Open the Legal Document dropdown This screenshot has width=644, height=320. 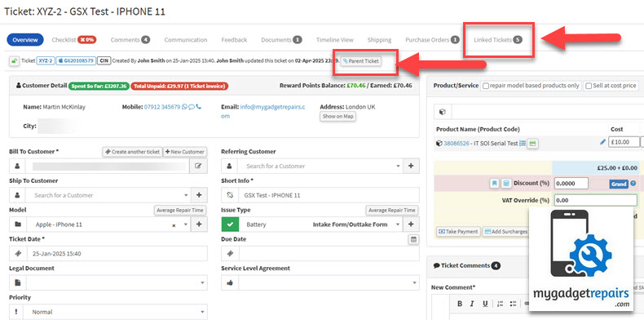tap(108, 282)
